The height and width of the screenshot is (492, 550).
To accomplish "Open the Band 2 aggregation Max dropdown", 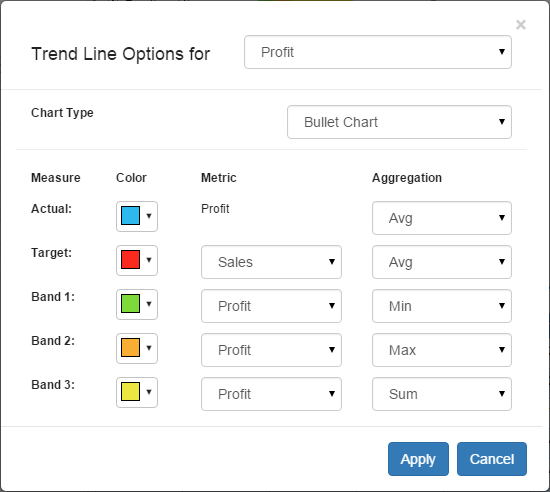I will click(x=442, y=350).
